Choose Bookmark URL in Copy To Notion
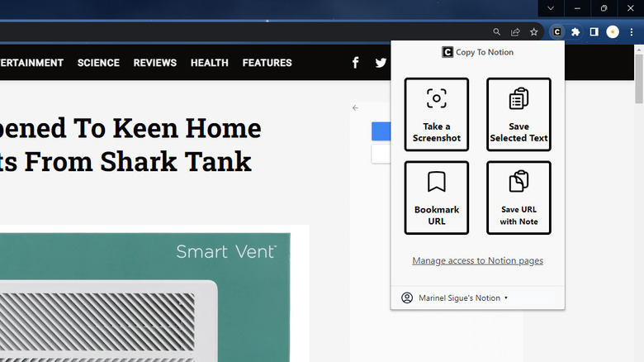Image resolution: width=644 pixels, height=362 pixels. click(x=437, y=198)
